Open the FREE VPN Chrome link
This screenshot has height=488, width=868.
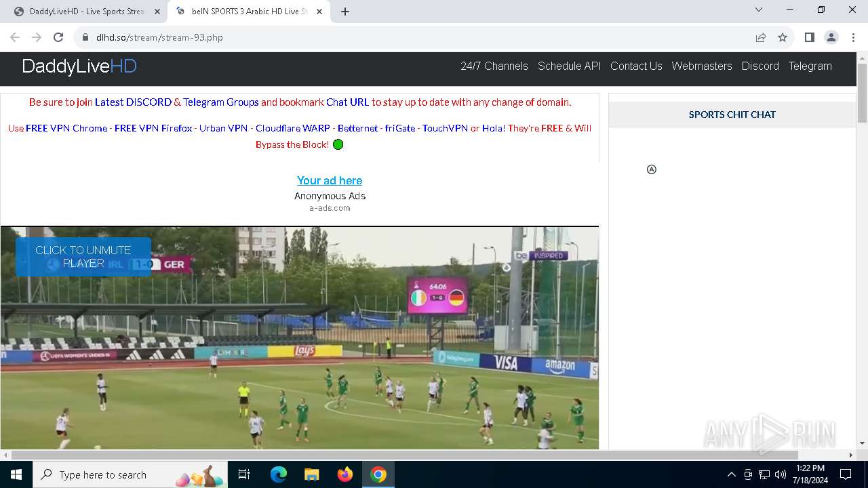tap(66, 128)
